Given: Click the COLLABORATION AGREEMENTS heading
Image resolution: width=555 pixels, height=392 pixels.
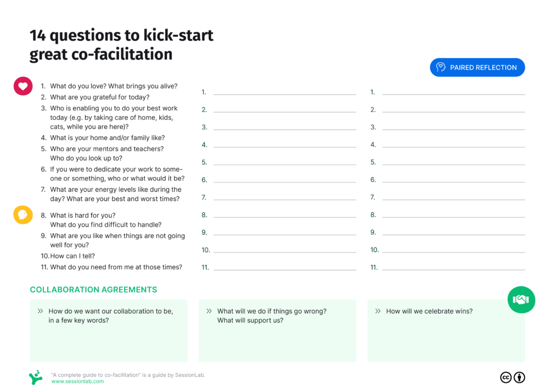Looking at the screenshot, I should [x=93, y=290].
